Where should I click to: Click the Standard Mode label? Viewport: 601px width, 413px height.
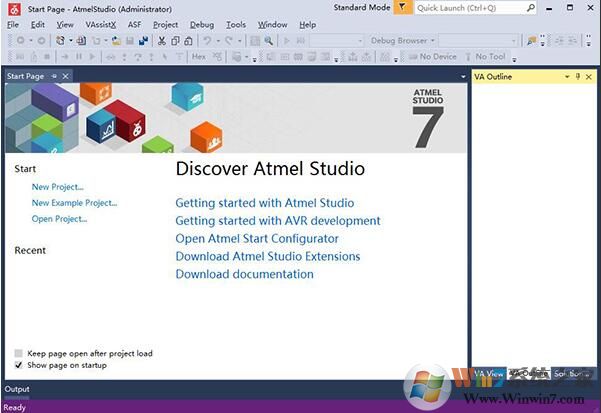[x=362, y=7]
